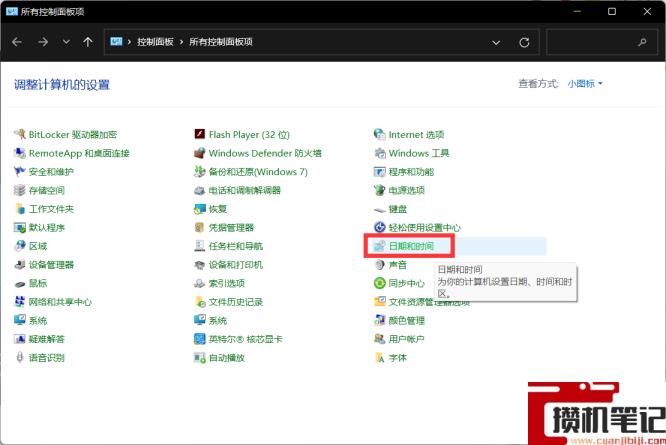Open the 声音 speaker icon

click(x=380, y=265)
